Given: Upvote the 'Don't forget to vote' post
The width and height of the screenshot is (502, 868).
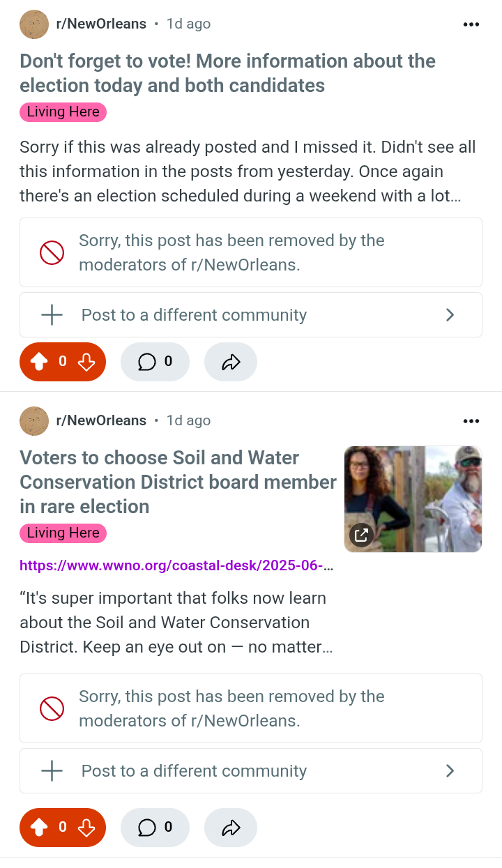Looking at the screenshot, I should coord(39,362).
